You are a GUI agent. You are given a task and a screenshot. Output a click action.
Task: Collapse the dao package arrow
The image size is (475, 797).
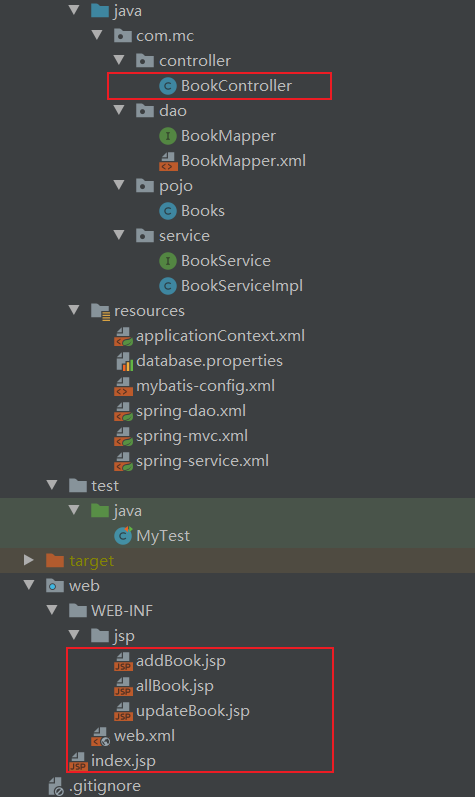click(x=119, y=110)
